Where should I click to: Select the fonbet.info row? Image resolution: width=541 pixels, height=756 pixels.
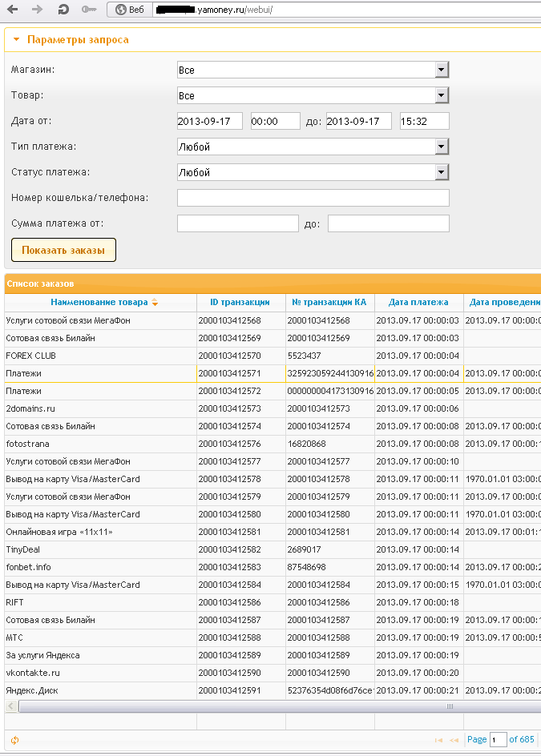click(273, 567)
